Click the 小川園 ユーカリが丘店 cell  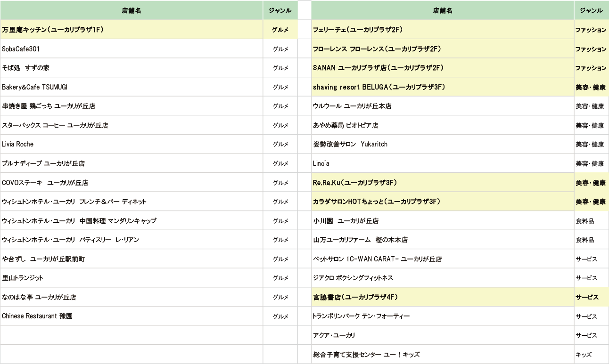pyautogui.click(x=443, y=220)
